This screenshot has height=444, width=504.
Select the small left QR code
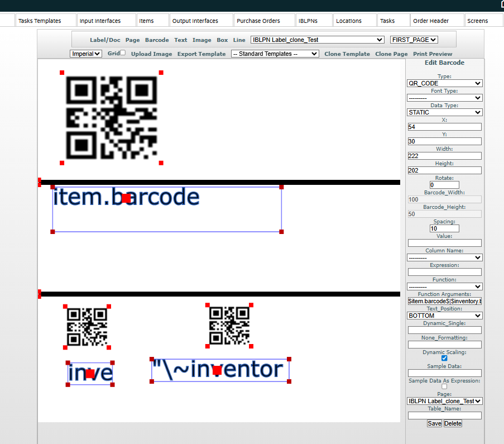(87, 327)
